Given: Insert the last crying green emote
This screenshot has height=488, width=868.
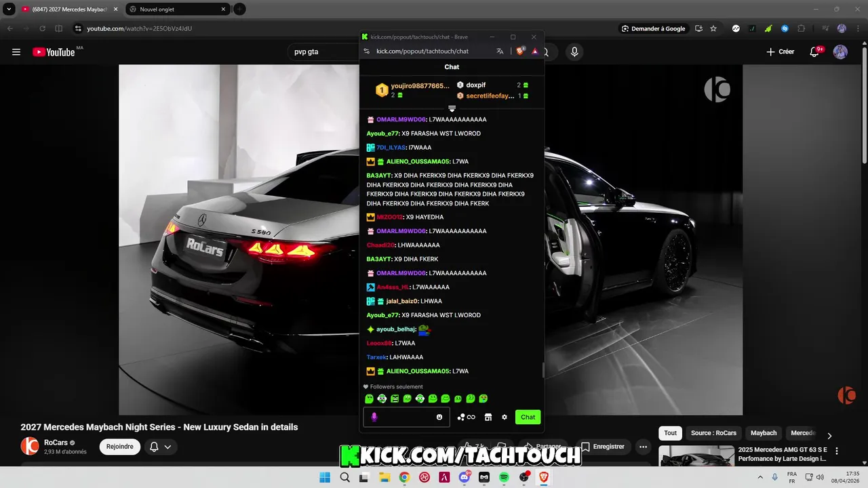Looking at the screenshot, I should click(484, 399).
